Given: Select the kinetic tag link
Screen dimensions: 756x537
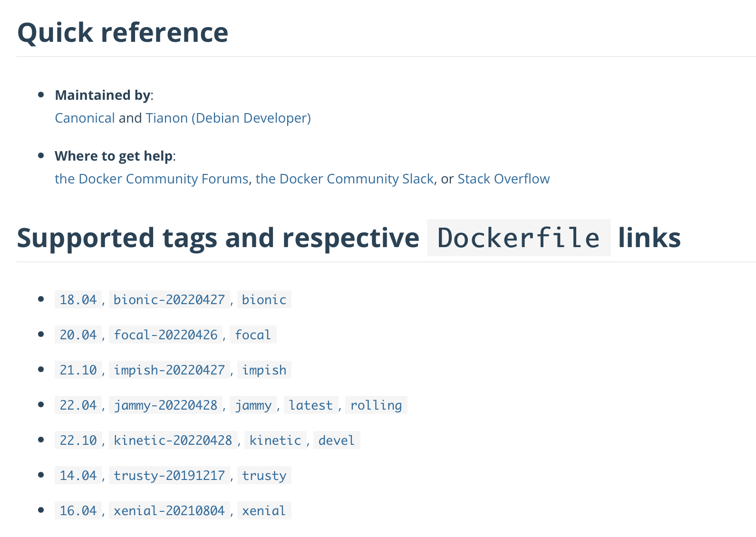Looking at the screenshot, I should (275, 441).
